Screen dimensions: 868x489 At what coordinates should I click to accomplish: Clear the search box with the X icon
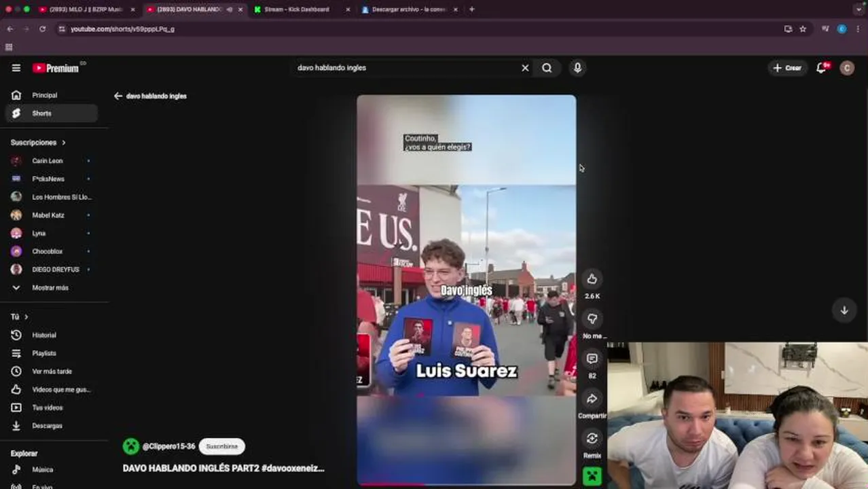point(525,68)
